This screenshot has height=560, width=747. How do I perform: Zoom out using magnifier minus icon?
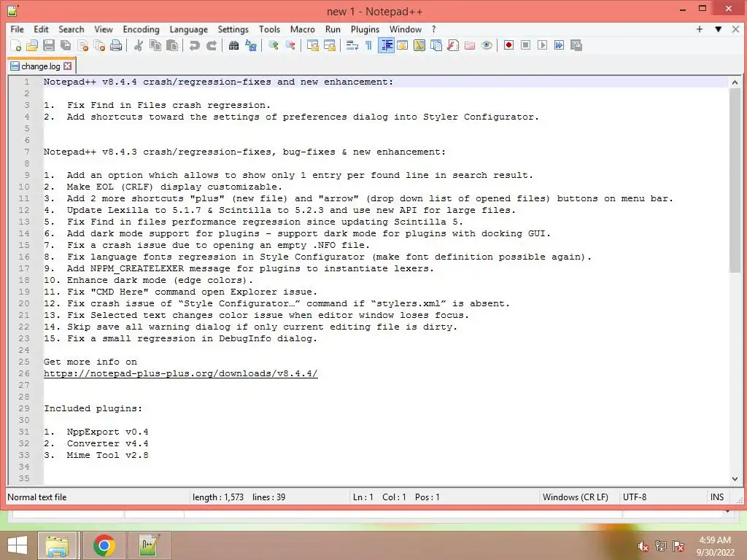click(x=290, y=45)
